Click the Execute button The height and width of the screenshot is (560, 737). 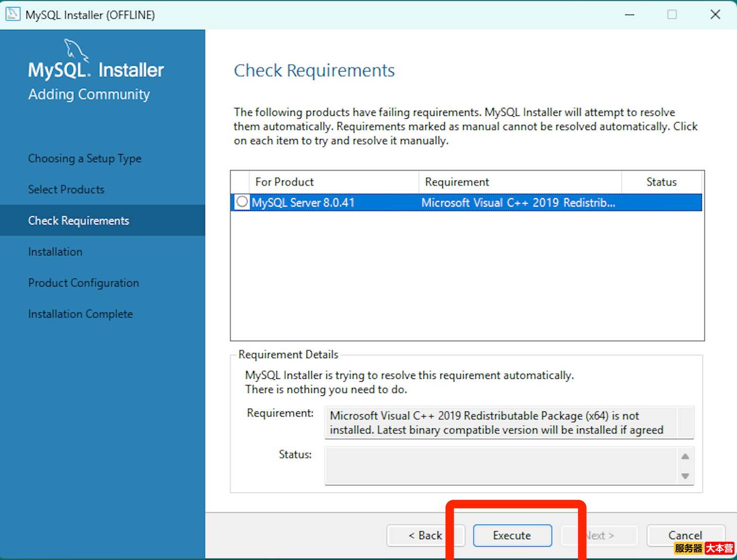(x=512, y=535)
